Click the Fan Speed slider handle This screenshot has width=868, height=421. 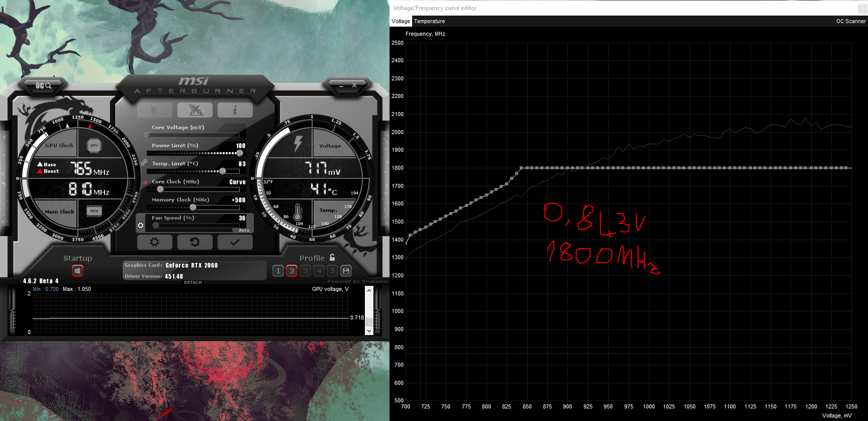(156, 226)
